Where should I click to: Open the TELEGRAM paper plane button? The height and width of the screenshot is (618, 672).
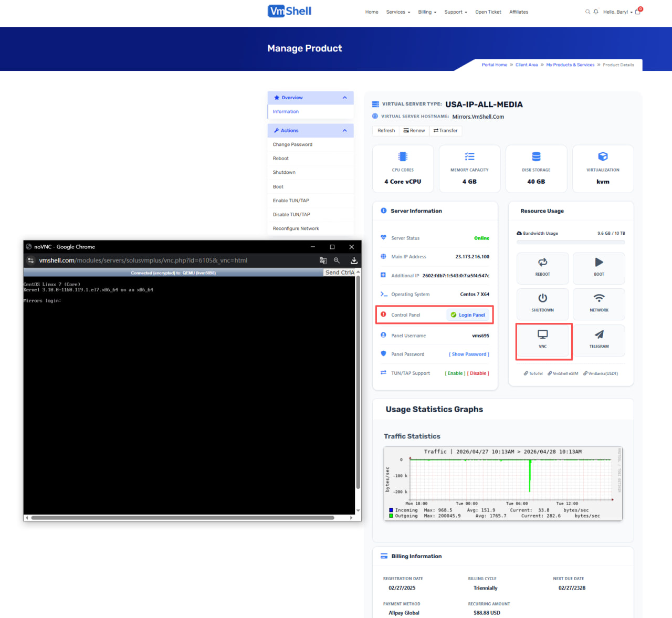[599, 340]
